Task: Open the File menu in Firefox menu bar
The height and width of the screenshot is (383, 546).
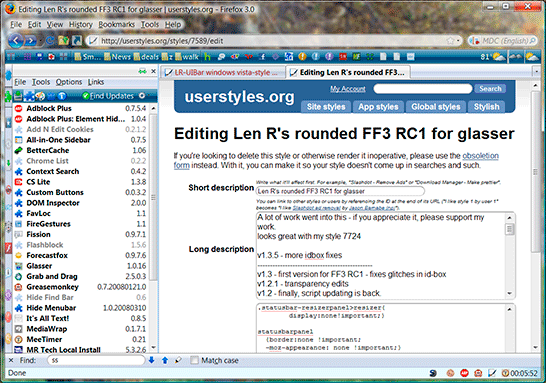Action: tap(16, 24)
